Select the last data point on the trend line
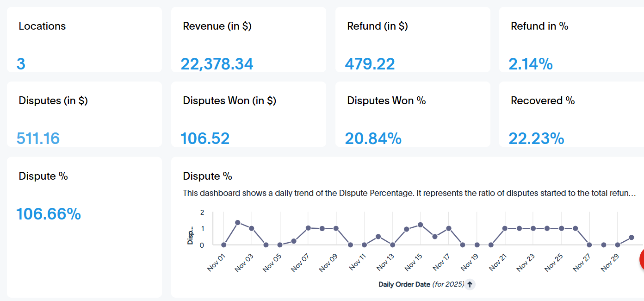644x301 pixels. (x=632, y=237)
